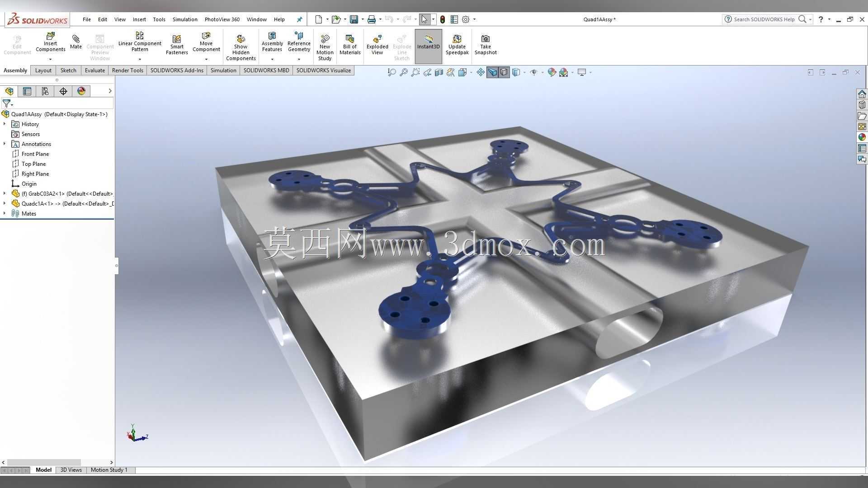The width and height of the screenshot is (868, 488).
Task: Select Front Plane in feature tree
Action: (30, 154)
